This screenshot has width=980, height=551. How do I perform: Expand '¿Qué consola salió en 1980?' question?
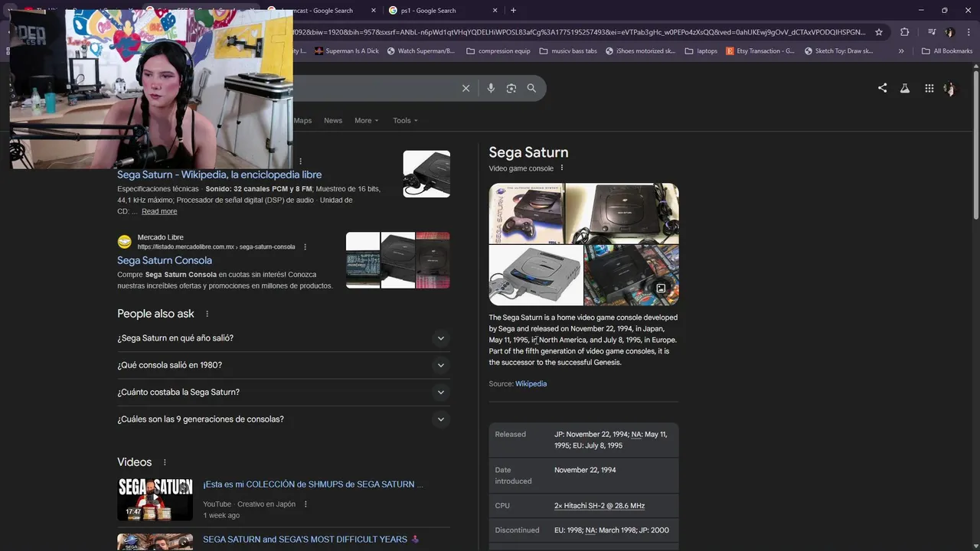pos(283,365)
